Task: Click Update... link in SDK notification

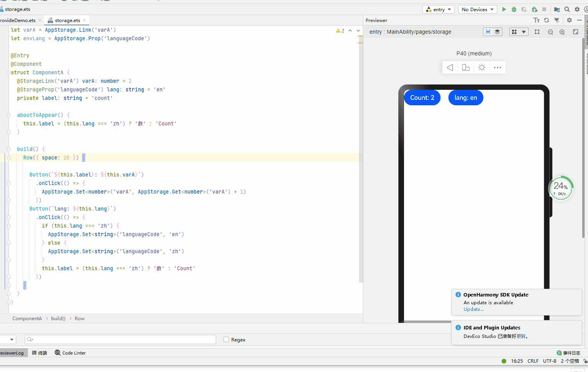Action: (474, 309)
